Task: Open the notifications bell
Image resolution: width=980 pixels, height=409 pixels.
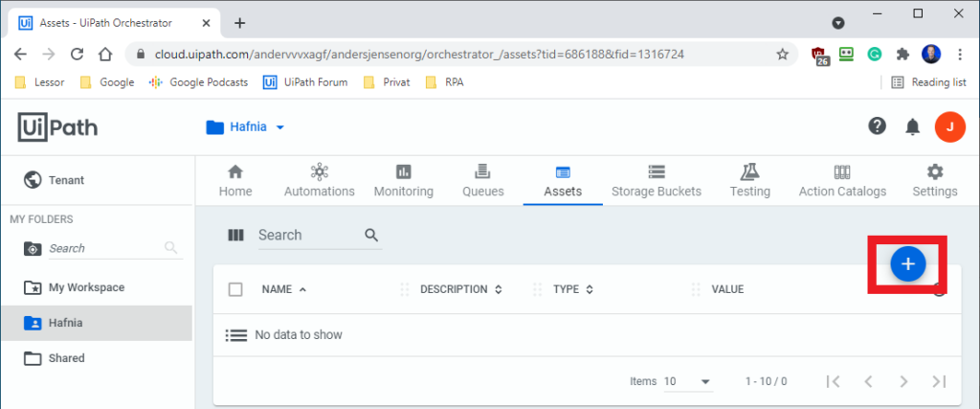Action: point(912,127)
